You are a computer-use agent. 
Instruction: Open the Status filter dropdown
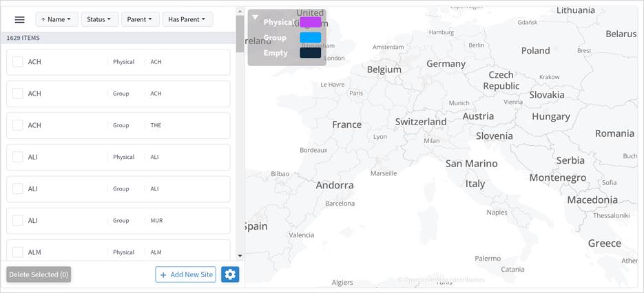[x=100, y=19]
